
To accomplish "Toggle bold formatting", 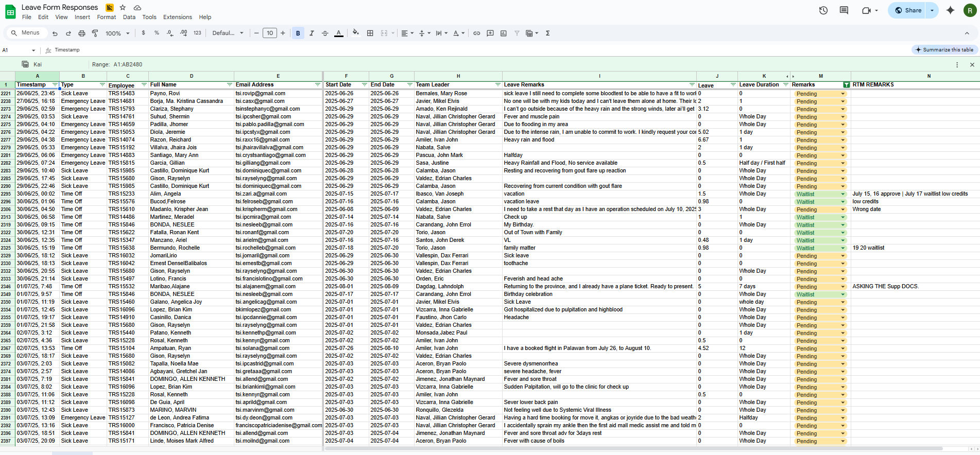I will 298,33.
